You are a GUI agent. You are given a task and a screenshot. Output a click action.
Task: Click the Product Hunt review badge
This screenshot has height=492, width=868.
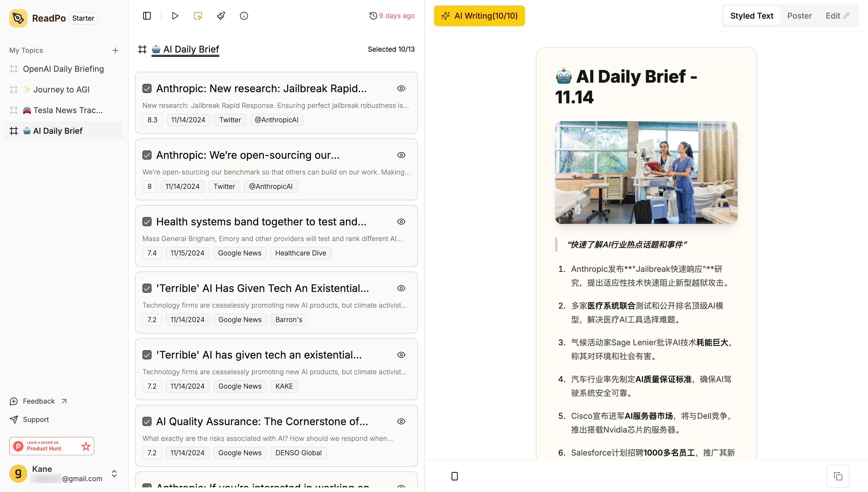(52, 446)
